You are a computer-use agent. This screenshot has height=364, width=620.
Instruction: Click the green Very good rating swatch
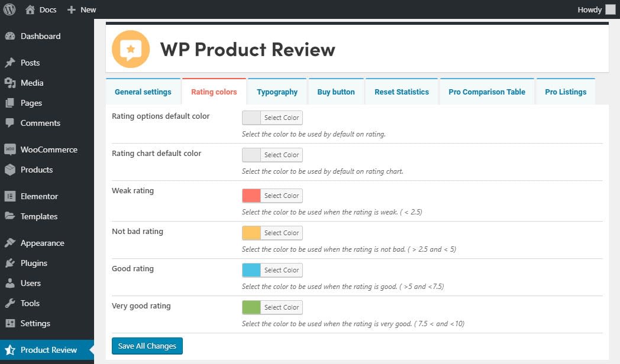(251, 307)
